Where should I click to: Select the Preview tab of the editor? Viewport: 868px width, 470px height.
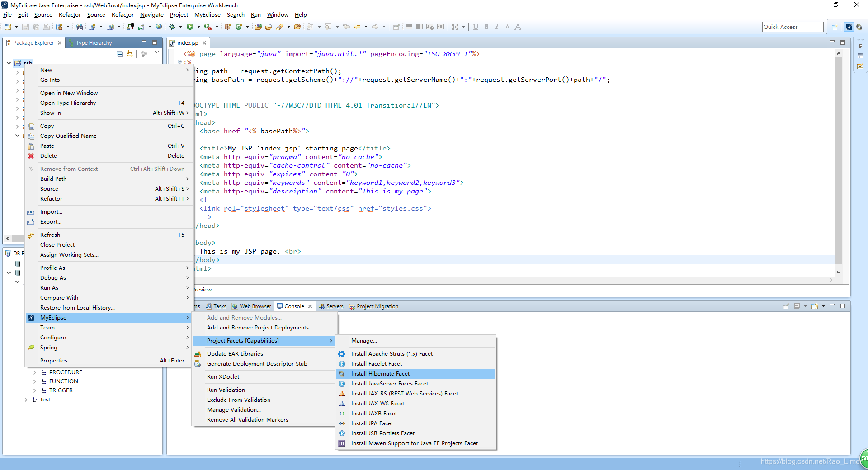[203, 290]
